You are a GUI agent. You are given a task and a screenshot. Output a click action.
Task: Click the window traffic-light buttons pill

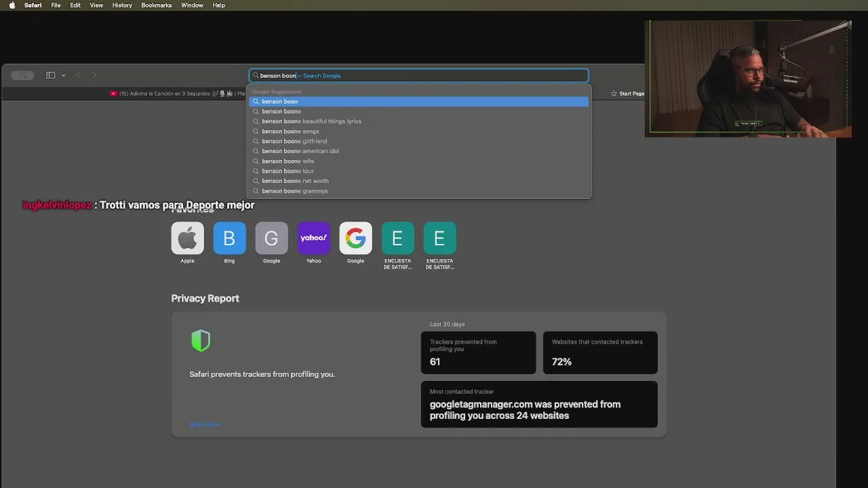click(22, 75)
